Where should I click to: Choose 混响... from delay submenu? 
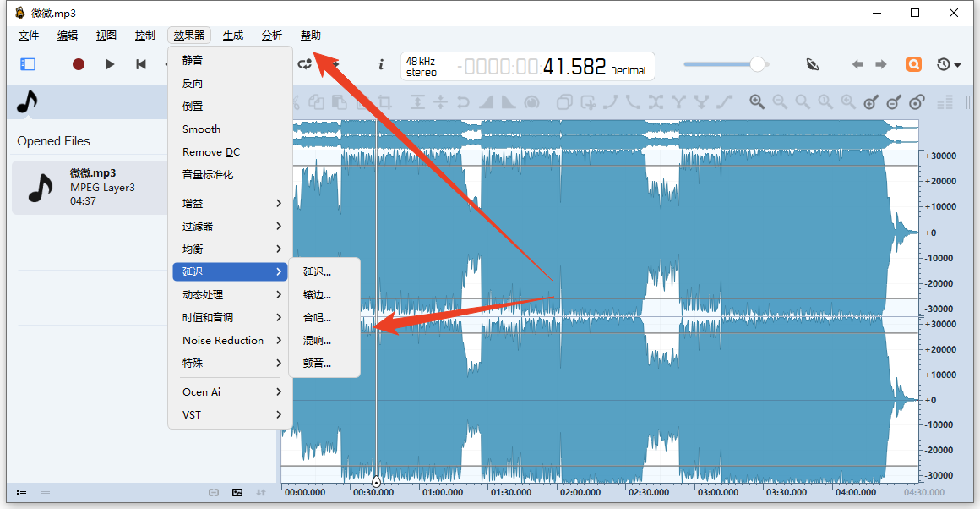pos(318,341)
